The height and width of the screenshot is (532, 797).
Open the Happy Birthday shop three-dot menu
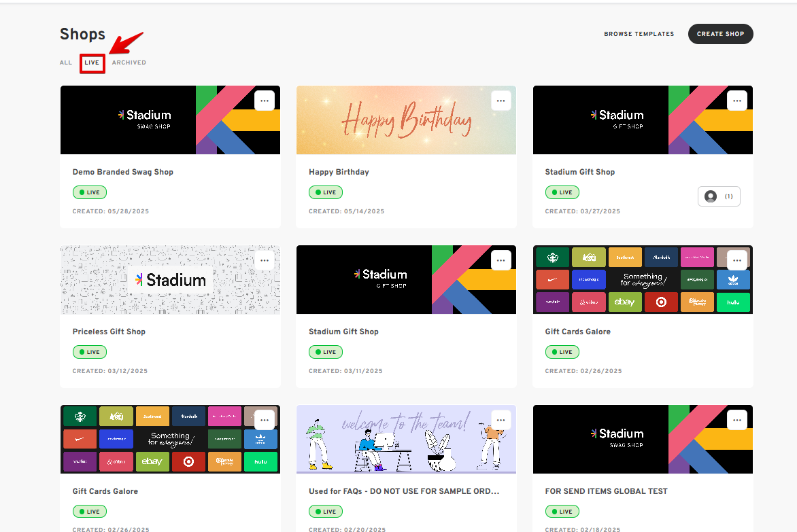(501, 101)
